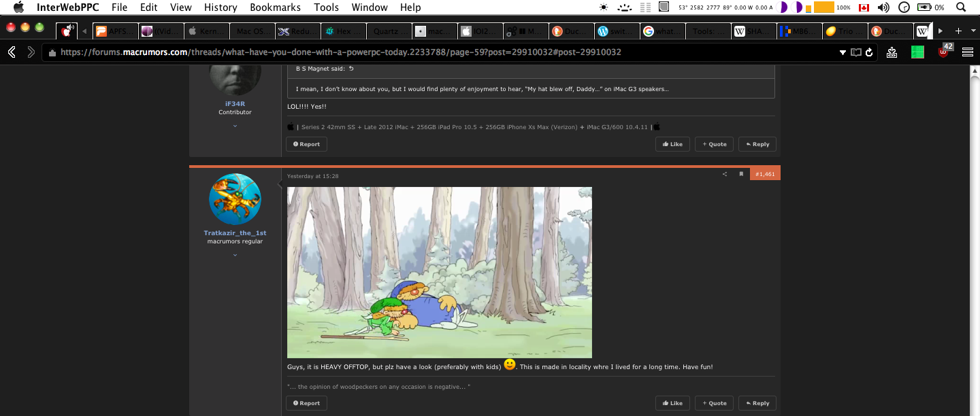Go back using the browser back arrow

pos(12,52)
